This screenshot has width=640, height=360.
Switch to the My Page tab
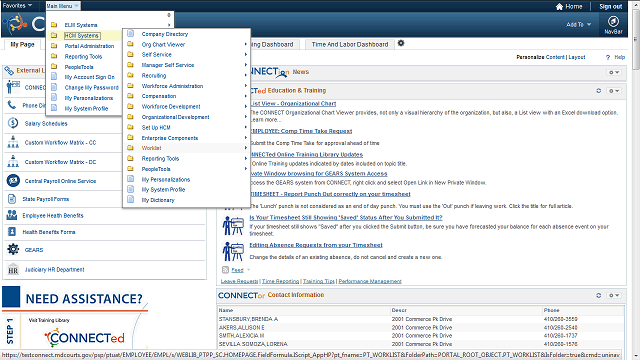(x=22, y=44)
